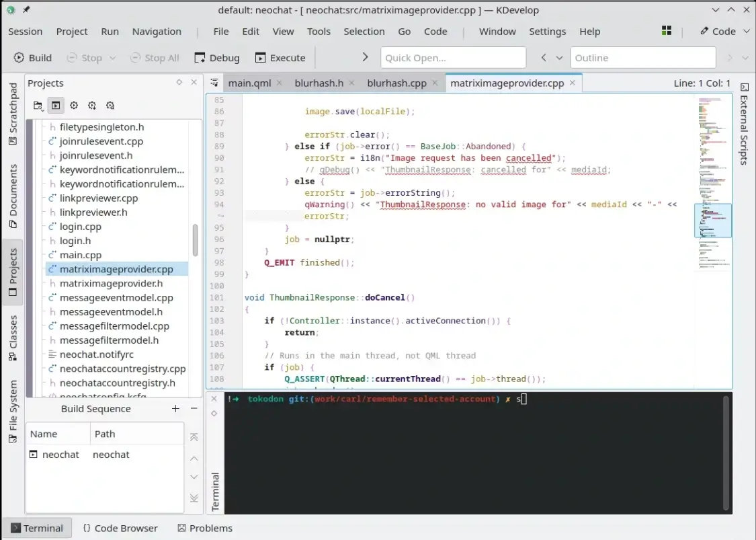Expand hidden toolbar items chevron

pyautogui.click(x=365, y=57)
